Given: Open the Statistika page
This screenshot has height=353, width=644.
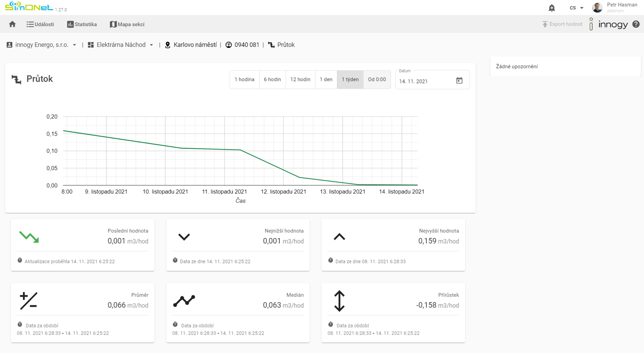Looking at the screenshot, I should (82, 24).
